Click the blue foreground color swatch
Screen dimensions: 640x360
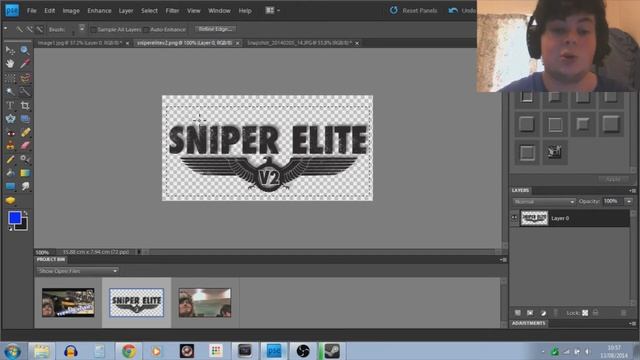(x=15, y=218)
